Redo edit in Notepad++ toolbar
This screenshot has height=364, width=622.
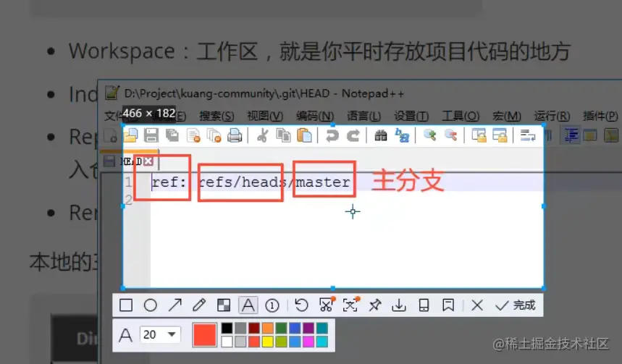click(x=353, y=135)
